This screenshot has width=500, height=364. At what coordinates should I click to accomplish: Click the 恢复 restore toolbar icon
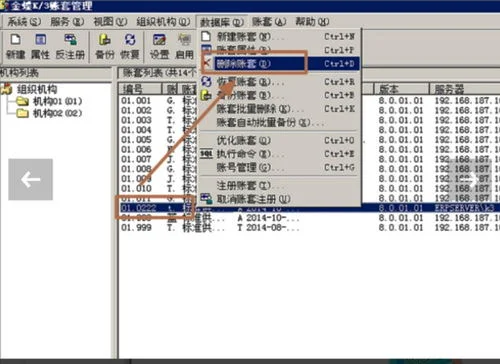click(130, 46)
